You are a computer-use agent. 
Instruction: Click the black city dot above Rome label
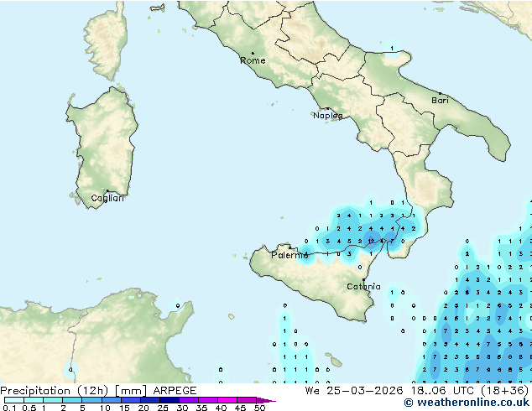pos(253,53)
